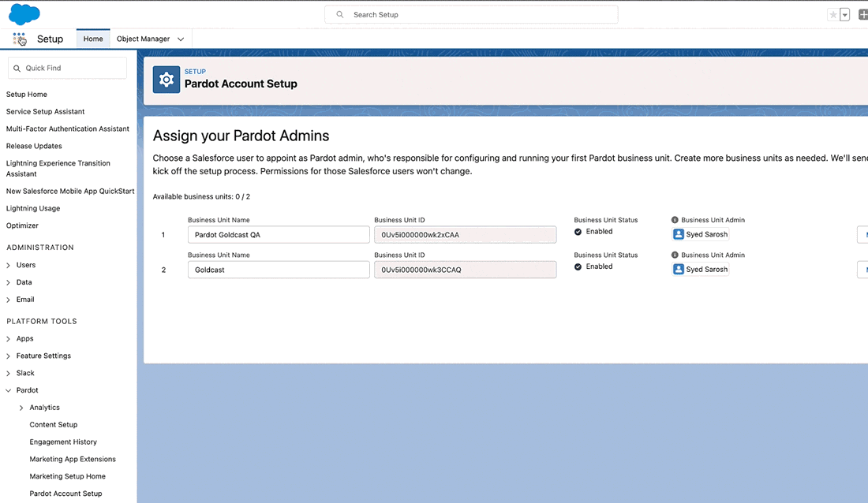Click 'Available business units: 0 / 2' text
This screenshot has width=868, height=503.
[201, 196]
